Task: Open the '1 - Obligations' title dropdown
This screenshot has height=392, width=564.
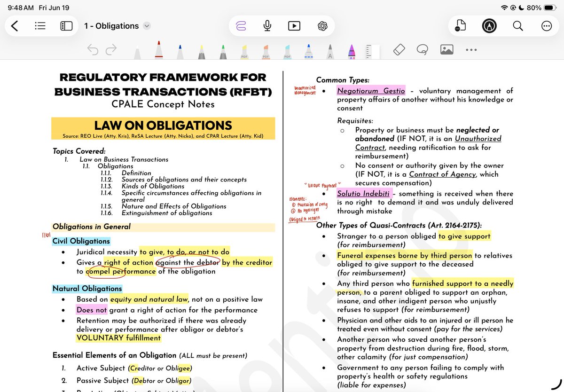Action: (147, 26)
